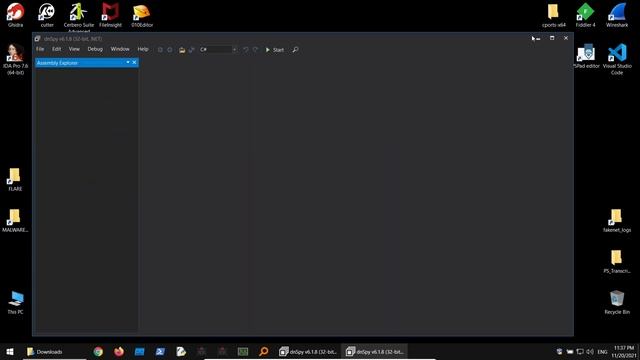The width and height of the screenshot is (640, 360).
Task: Click the navigate forward toolbar icon
Action: tap(170, 50)
